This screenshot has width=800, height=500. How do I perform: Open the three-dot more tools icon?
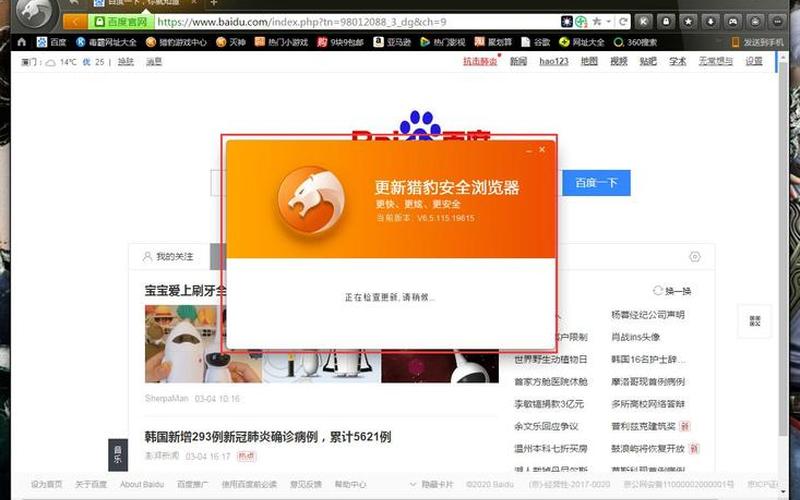(x=777, y=21)
